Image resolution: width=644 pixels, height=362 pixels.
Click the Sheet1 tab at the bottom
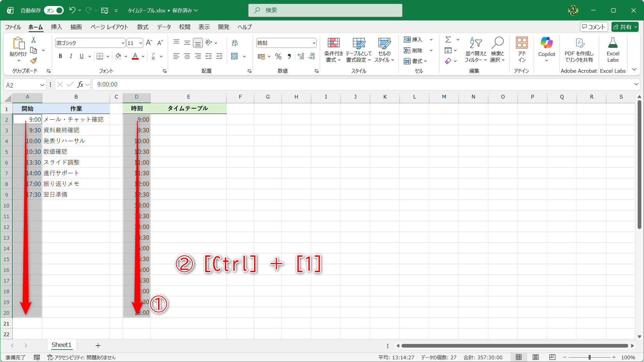pyautogui.click(x=61, y=345)
